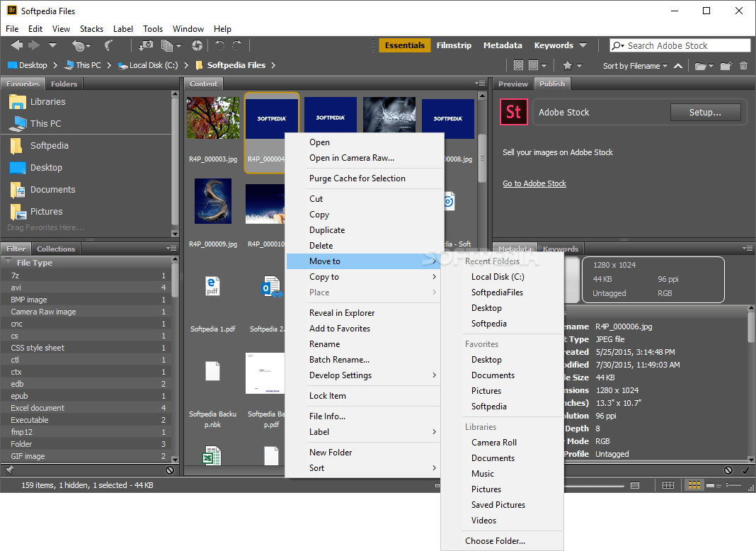Click the Softpedia Files breadcrumb
The height and width of the screenshot is (551, 756).
[x=236, y=65]
